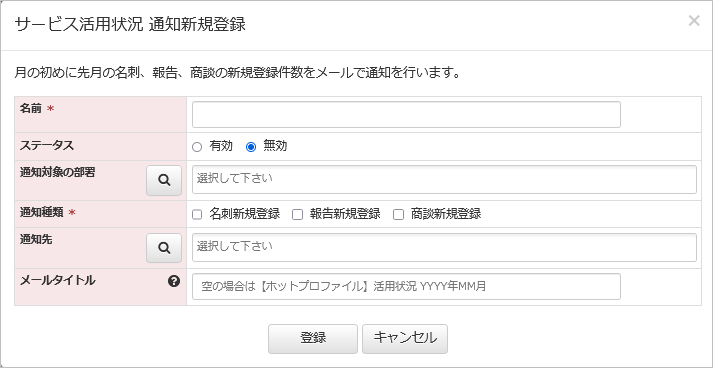Click into the メールタイトル input field
This screenshot has height=368, width=713.
(407, 287)
